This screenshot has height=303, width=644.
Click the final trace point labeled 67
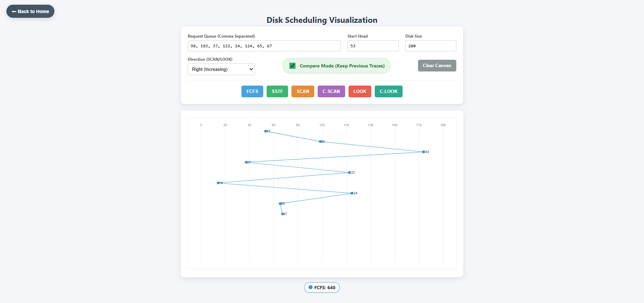282,214
